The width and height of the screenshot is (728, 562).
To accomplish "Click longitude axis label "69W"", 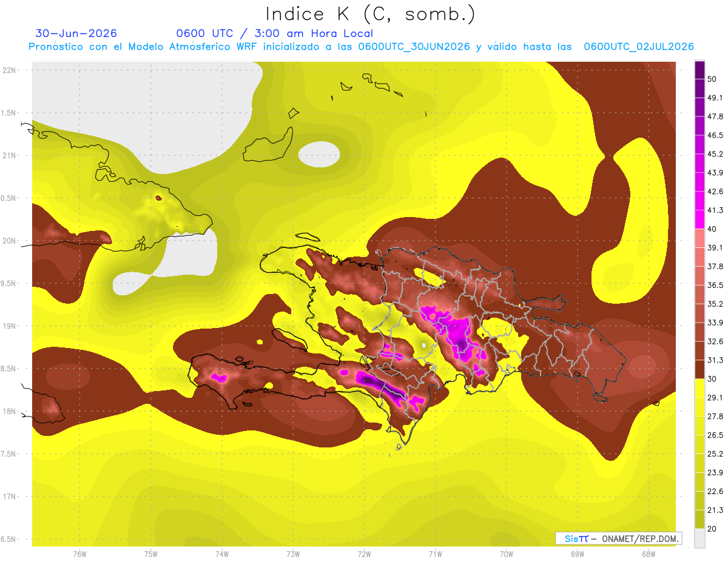I will [x=578, y=553].
